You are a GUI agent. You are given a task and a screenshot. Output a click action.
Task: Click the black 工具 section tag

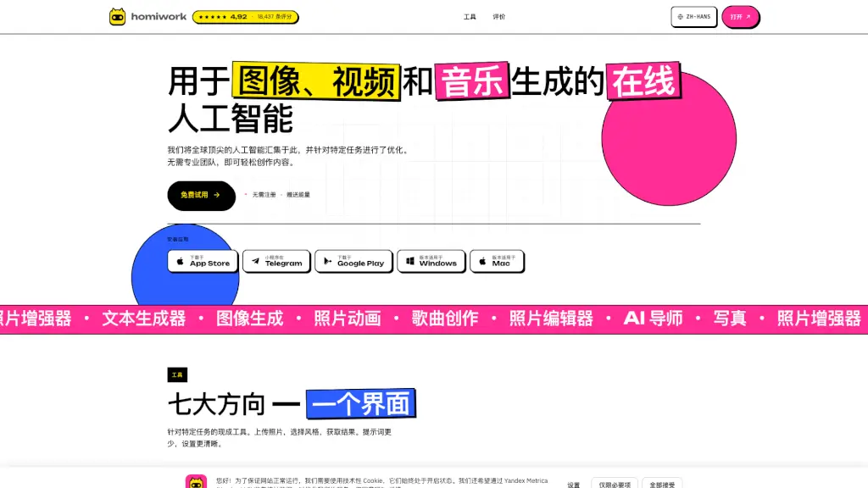click(x=177, y=375)
